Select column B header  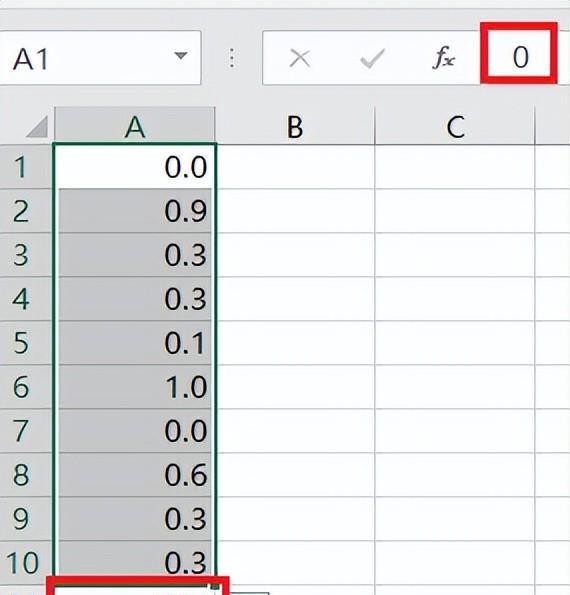tap(295, 126)
